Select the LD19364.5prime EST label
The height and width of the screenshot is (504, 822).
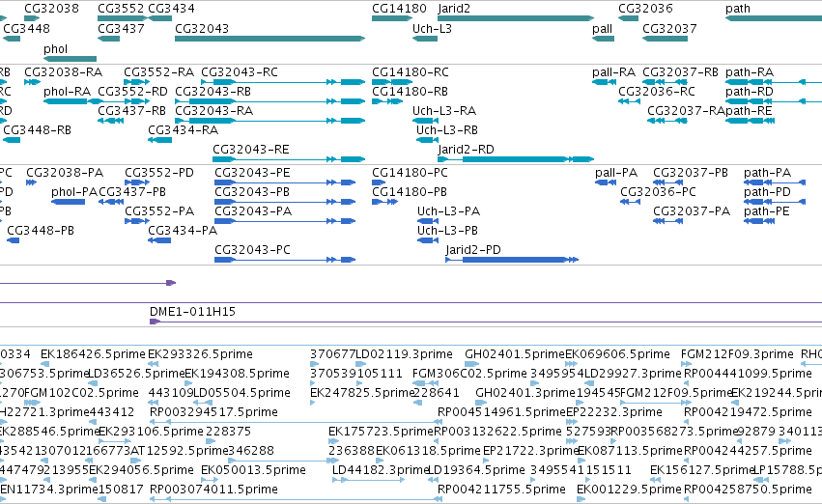[x=477, y=470]
